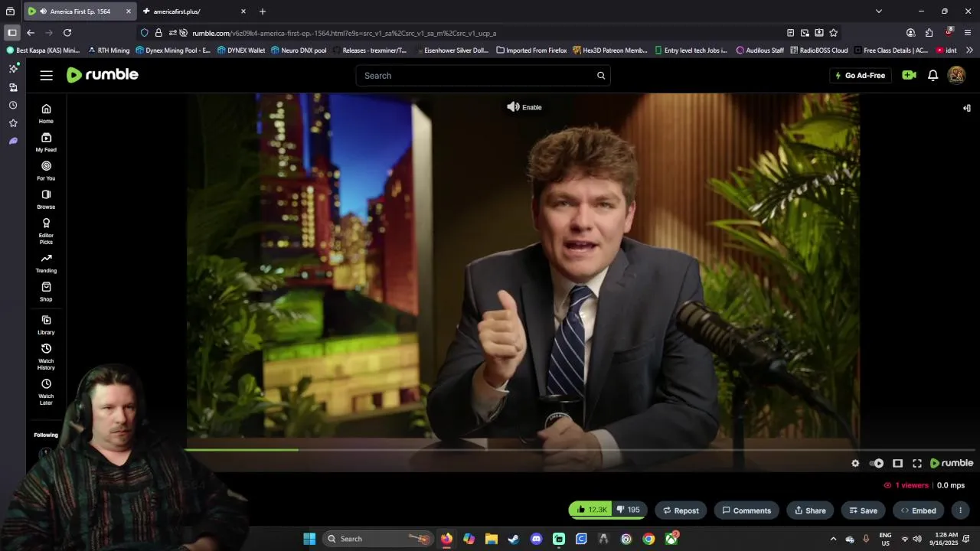Open Steam from taskbar
This screenshot has width=980, height=551.
514,539
